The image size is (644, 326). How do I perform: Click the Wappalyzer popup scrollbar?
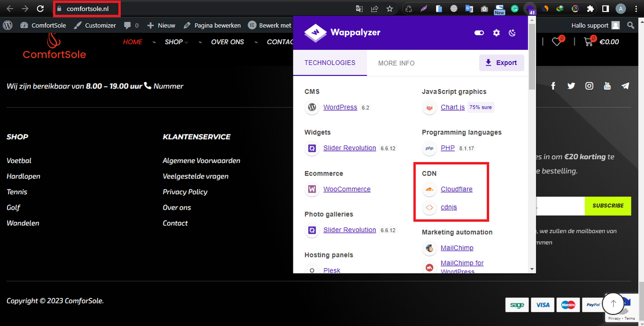[x=532, y=55]
